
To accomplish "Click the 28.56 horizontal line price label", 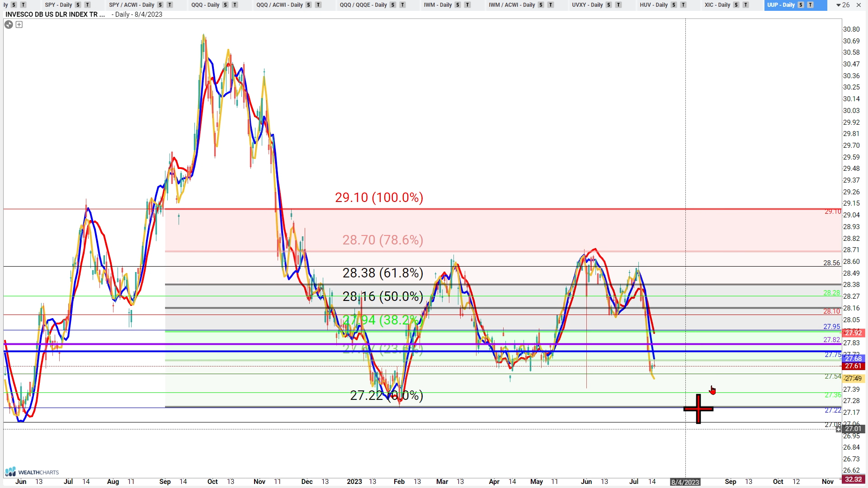I will (831, 263).
